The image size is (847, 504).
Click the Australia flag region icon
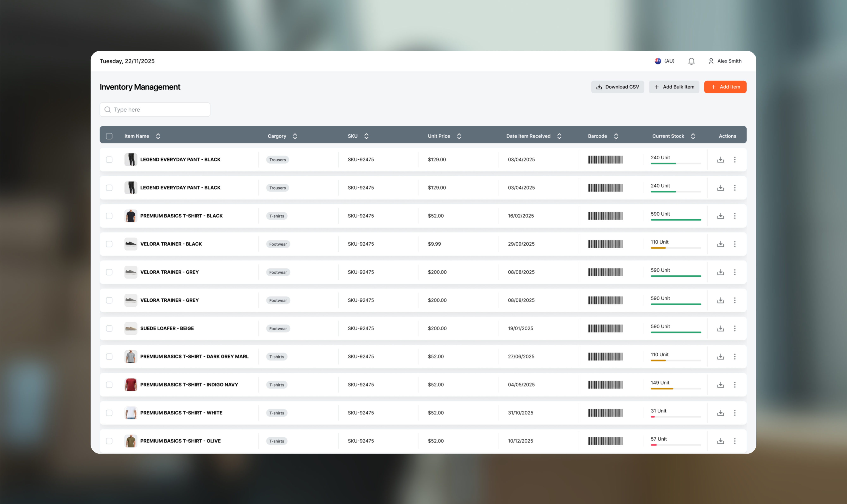pos(658,61)
